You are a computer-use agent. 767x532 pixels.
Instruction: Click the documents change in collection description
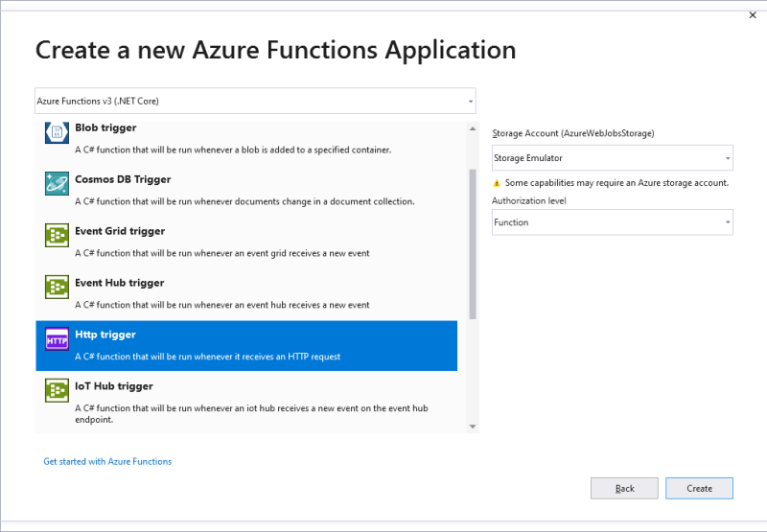pyautogui.click(x=244, y=201)
